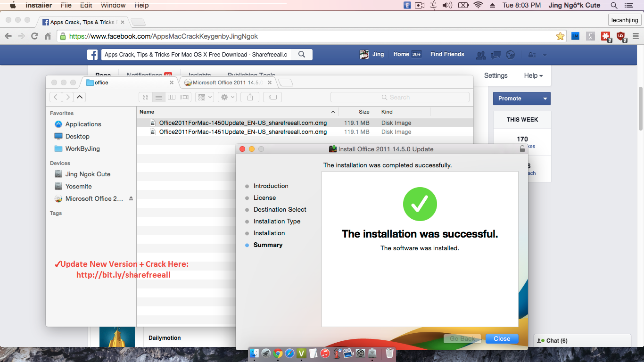Viewport: 644px width, 362px height.
Task: Click the Wi-Fi status icon
Action: coord(478,6)
